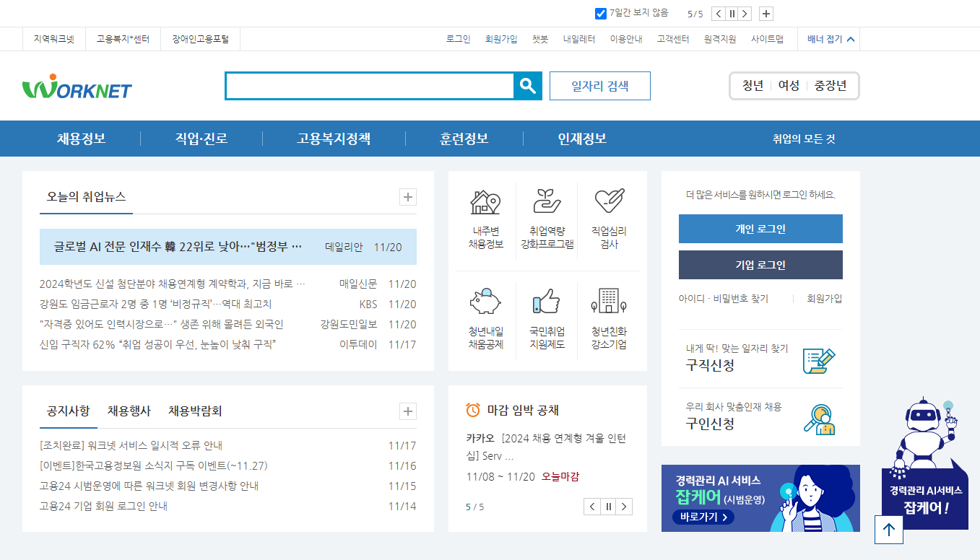Collapse the banner with 배너 접기
The image size is (980, 560).
pyautogui.click(x=830, y=39)
